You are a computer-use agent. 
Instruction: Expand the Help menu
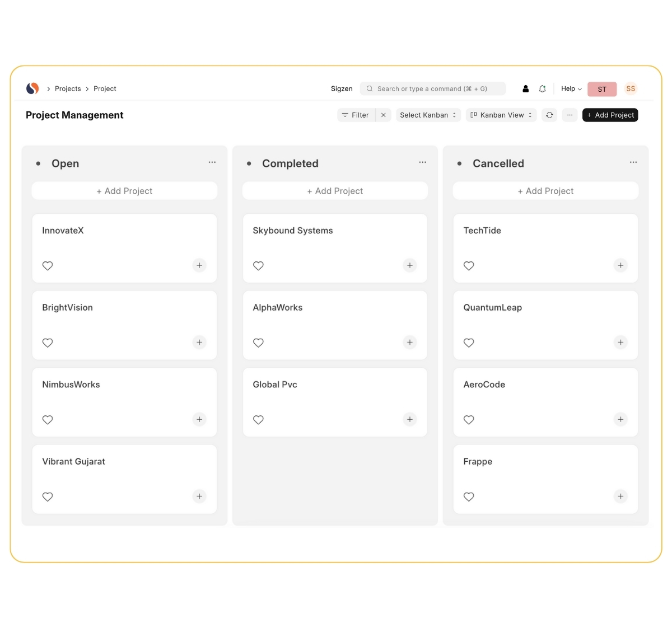(571, 88)
